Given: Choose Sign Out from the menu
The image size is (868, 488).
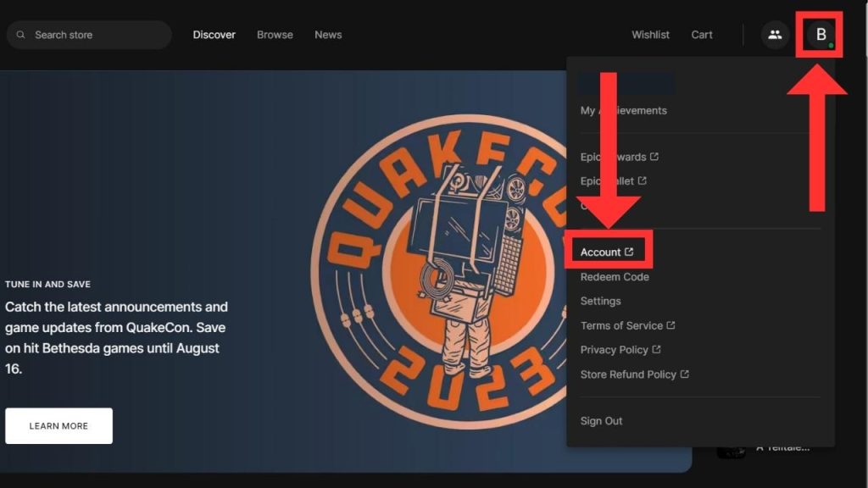Looking at the screenshot, I should (x=601, y=421).
